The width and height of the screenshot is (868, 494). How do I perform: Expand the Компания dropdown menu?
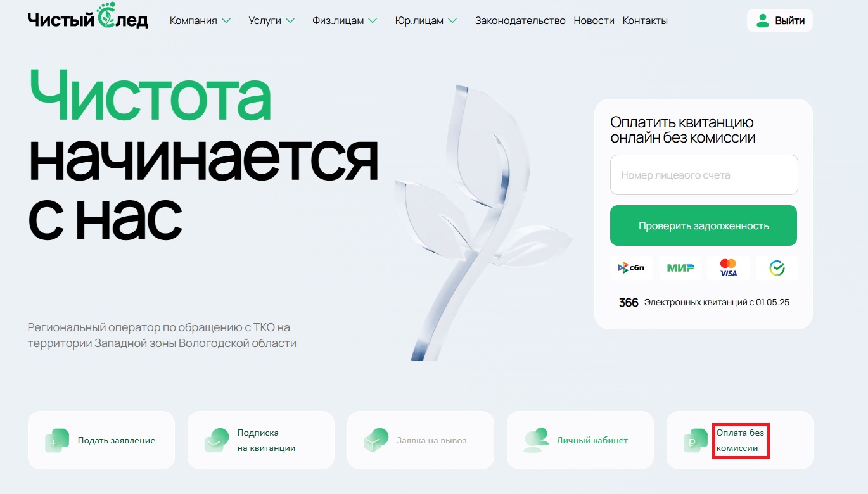200,21
